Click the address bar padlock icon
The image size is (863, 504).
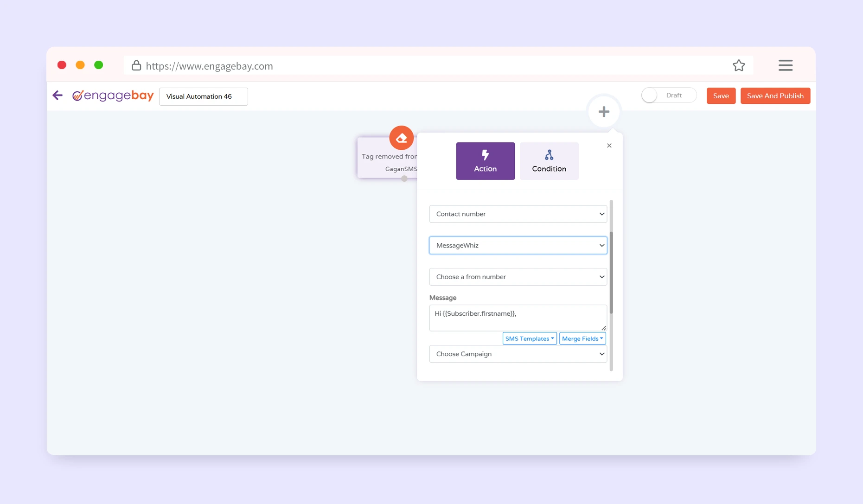[136, 66]
